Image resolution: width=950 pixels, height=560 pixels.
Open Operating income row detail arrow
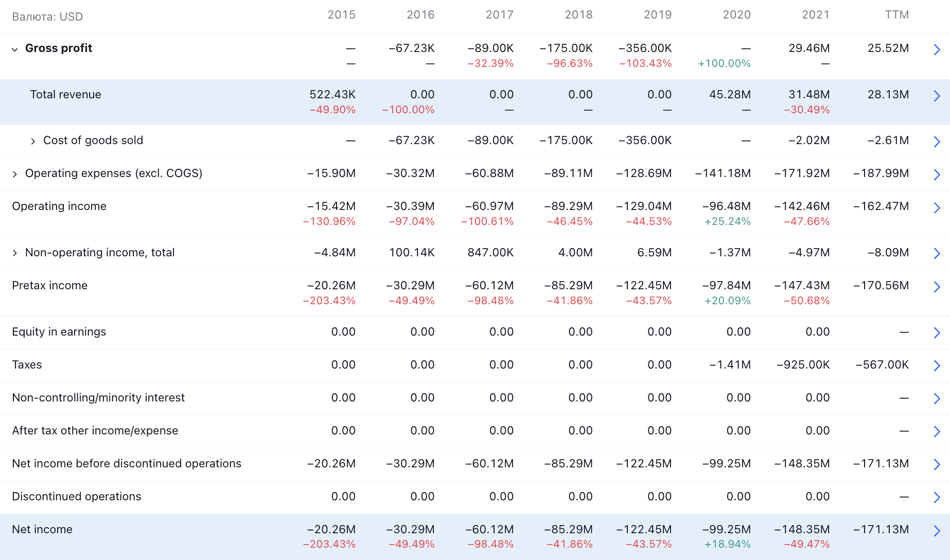click(937, 207)
